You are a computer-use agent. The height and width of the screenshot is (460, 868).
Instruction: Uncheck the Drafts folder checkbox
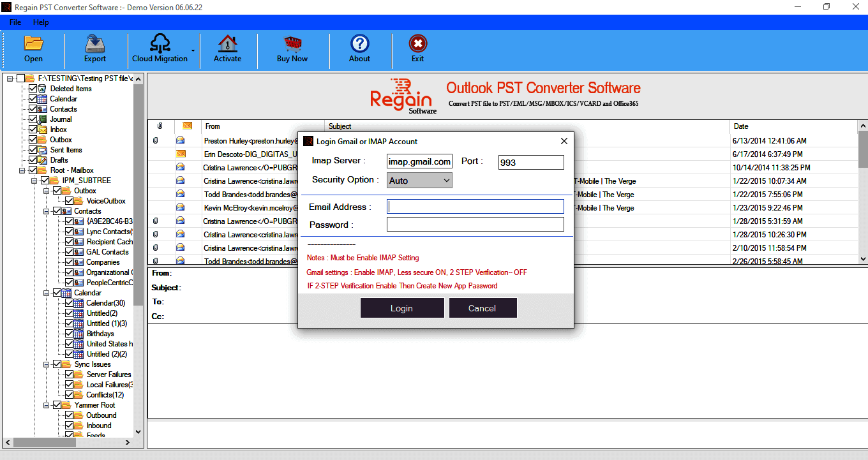click(33, 160)
